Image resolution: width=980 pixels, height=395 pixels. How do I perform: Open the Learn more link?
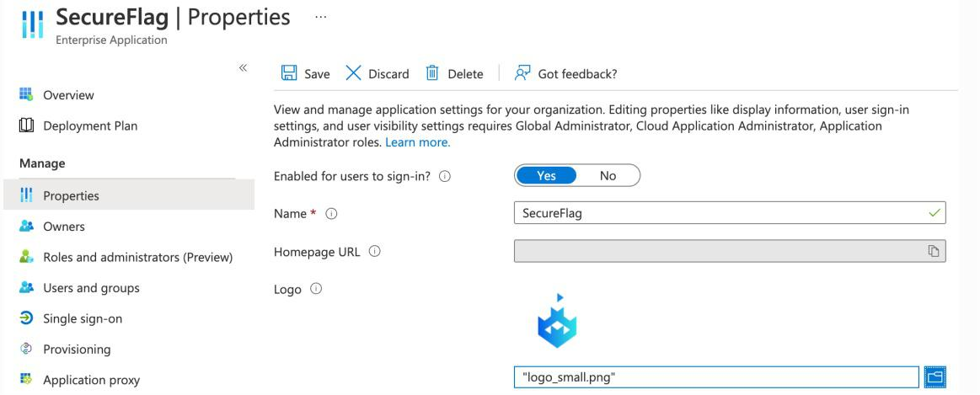point(417,142)
